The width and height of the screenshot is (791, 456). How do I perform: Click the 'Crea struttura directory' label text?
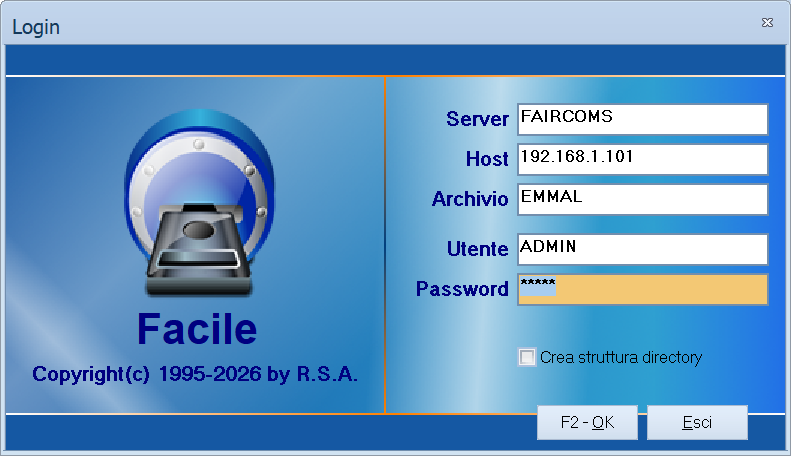pos(621,357)
